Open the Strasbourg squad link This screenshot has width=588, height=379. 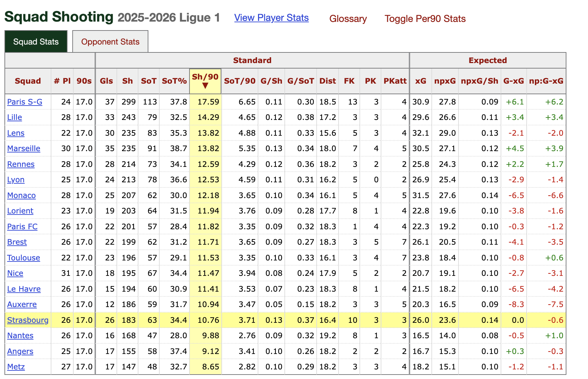[28, 320]
